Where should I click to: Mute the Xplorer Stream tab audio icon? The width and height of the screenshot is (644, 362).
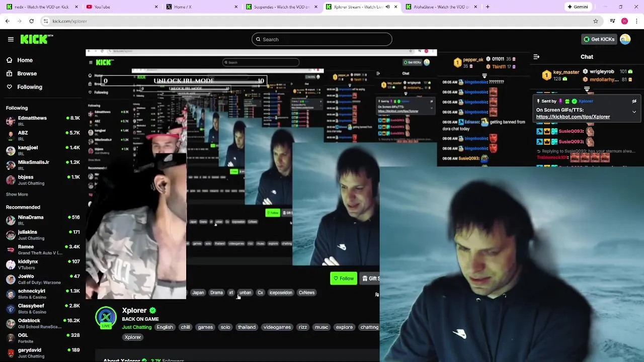387,7
